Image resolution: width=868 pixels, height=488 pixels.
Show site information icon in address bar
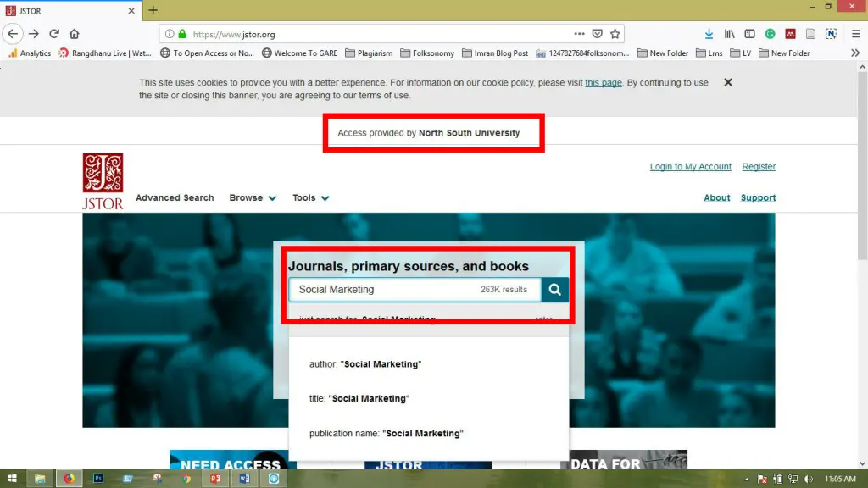coord(170,34)
